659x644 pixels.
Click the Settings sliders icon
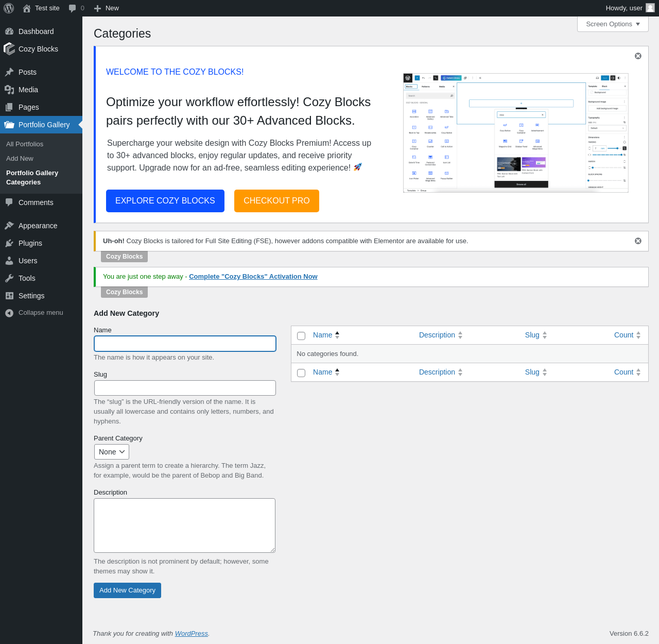click(9, 296)
